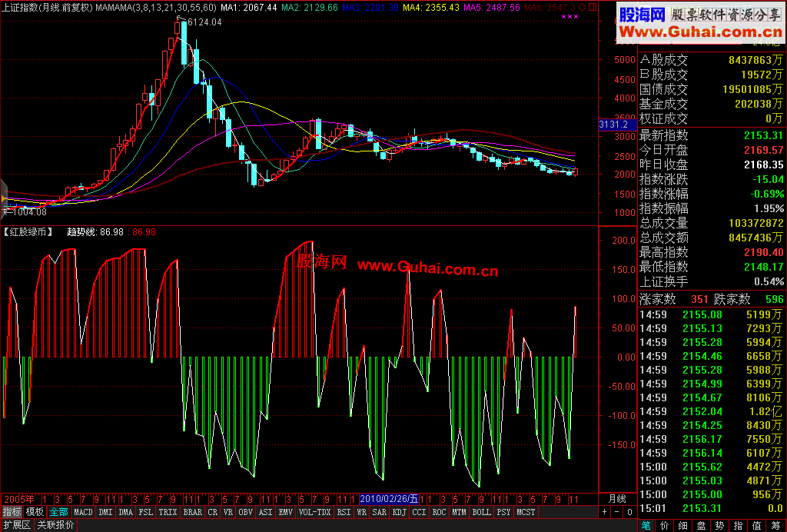Click the 趋势线 86.98 value label
The image size is (787, 532).
[95, 232]
